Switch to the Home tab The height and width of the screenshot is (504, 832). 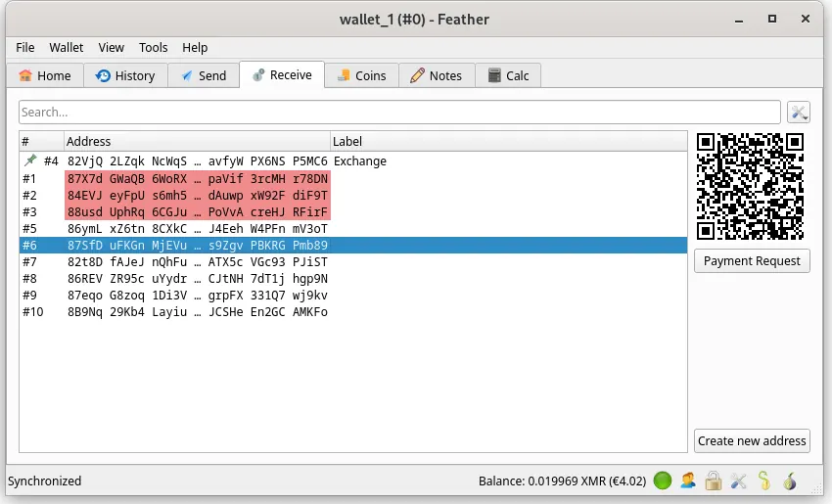click(x=45, y=76)
